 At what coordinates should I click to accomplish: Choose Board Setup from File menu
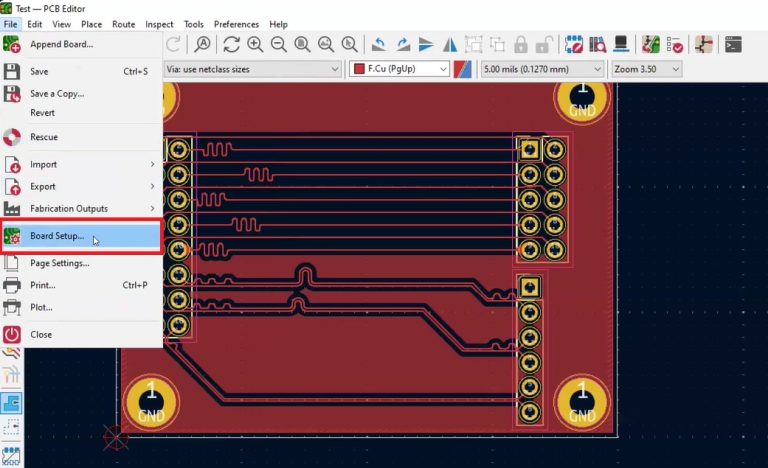[x=81, y=236]
